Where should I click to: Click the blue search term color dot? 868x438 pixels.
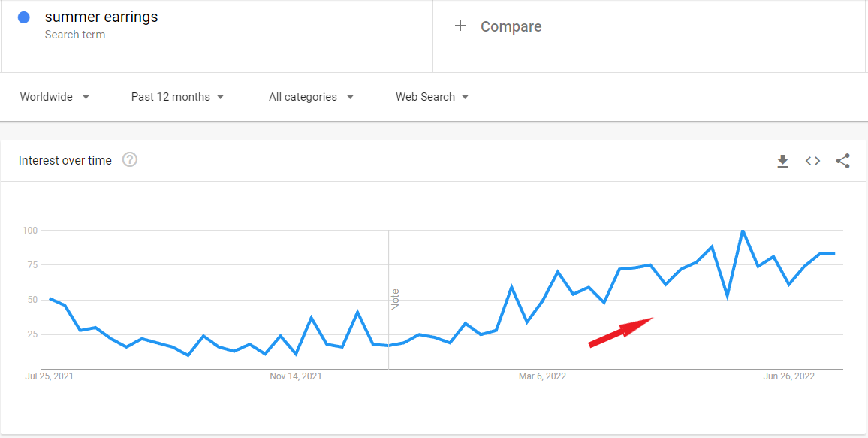pyautogui.click(x=23, y=17)
